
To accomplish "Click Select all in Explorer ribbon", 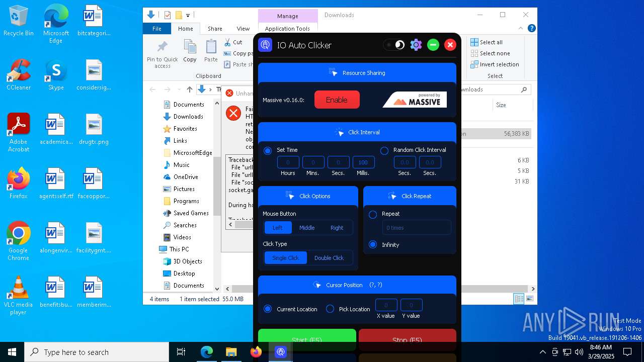I will tap(487, 42).
